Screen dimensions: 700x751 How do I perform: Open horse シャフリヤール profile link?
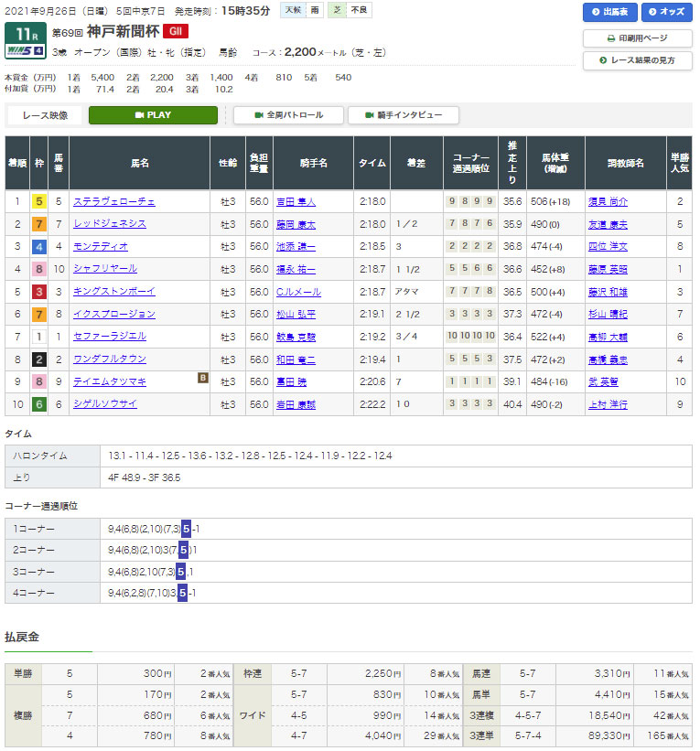tap(105, 269)
